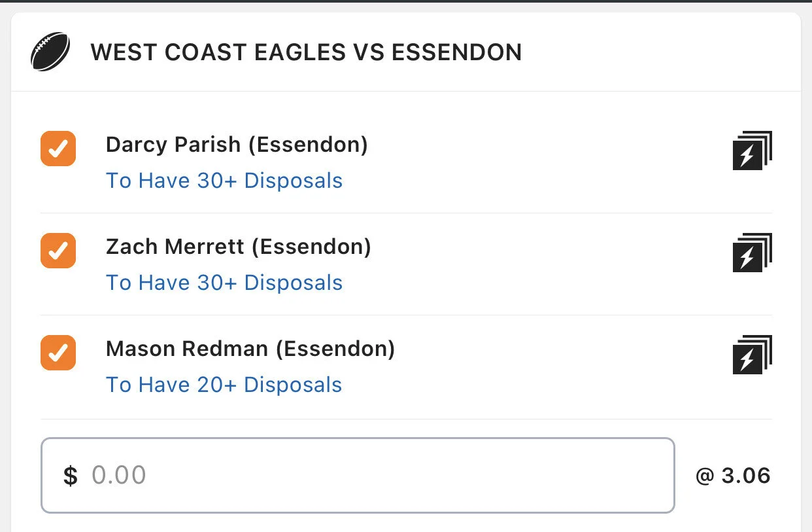Uncheck the Zach Merrett selection checkbox
Viewport: 812px width, 532px height.
(58, 251)
